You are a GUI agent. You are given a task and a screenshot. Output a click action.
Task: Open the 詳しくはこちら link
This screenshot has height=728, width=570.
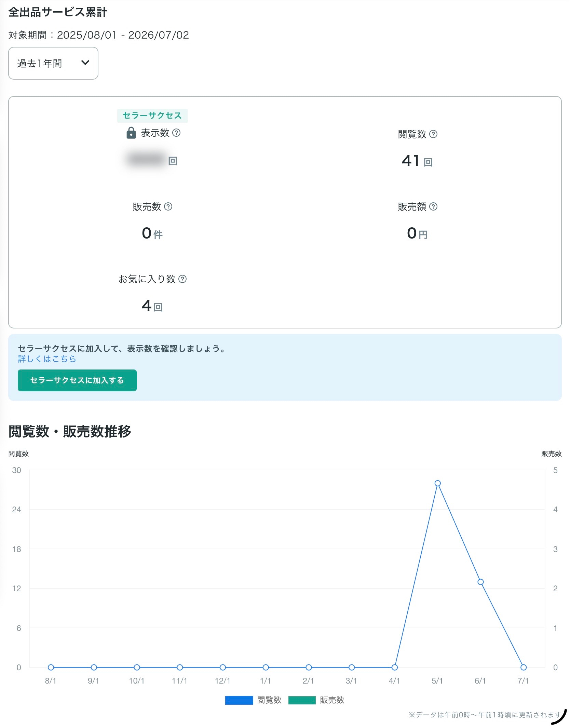point(47,359)
